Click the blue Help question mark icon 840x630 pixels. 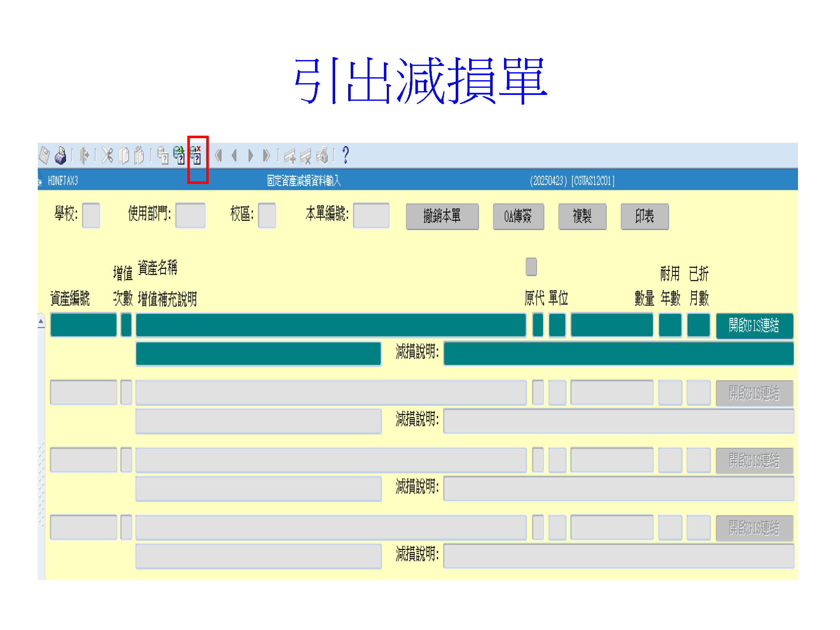click(x=345, y=155)
